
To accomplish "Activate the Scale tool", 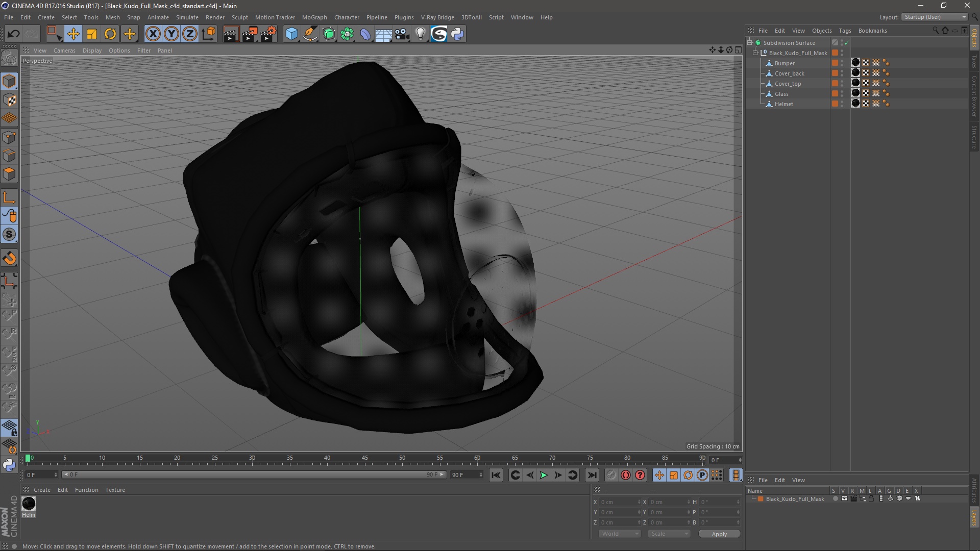I will [92, 34].
